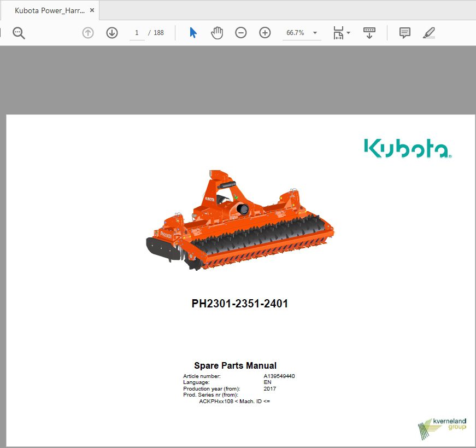Click the Spare Parts Manual heading
This screenshot has height=448, width=476.
click(236, 365)
